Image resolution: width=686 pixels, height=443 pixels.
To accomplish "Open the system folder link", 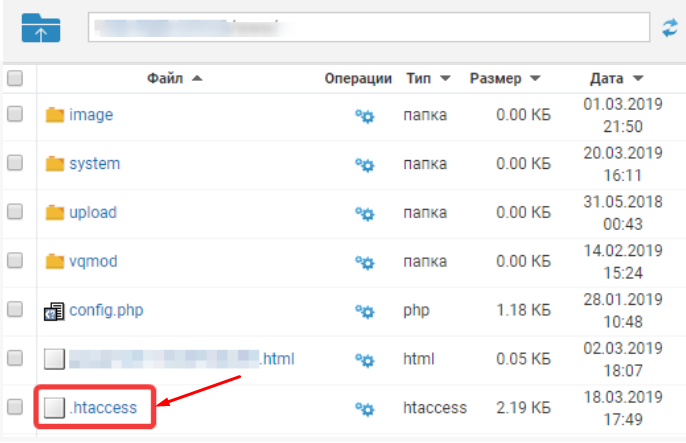I will click(x=94, y=164).
